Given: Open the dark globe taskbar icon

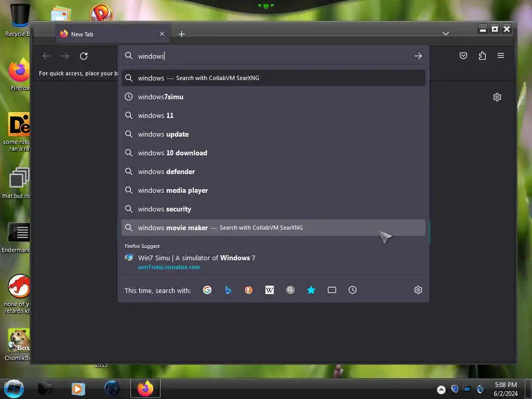Looking at the screenshot, I should (x=112, y=389).
